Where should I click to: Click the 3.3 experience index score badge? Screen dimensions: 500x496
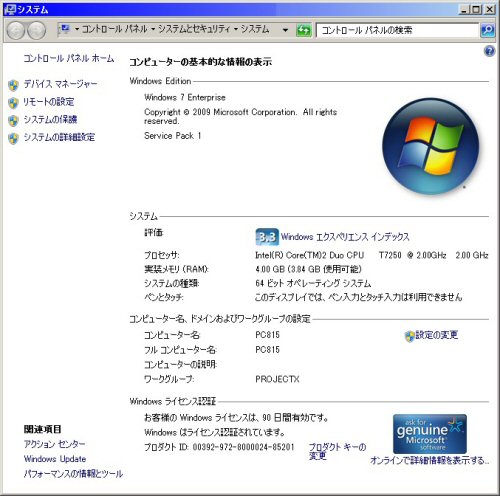(x=267, y=237)
